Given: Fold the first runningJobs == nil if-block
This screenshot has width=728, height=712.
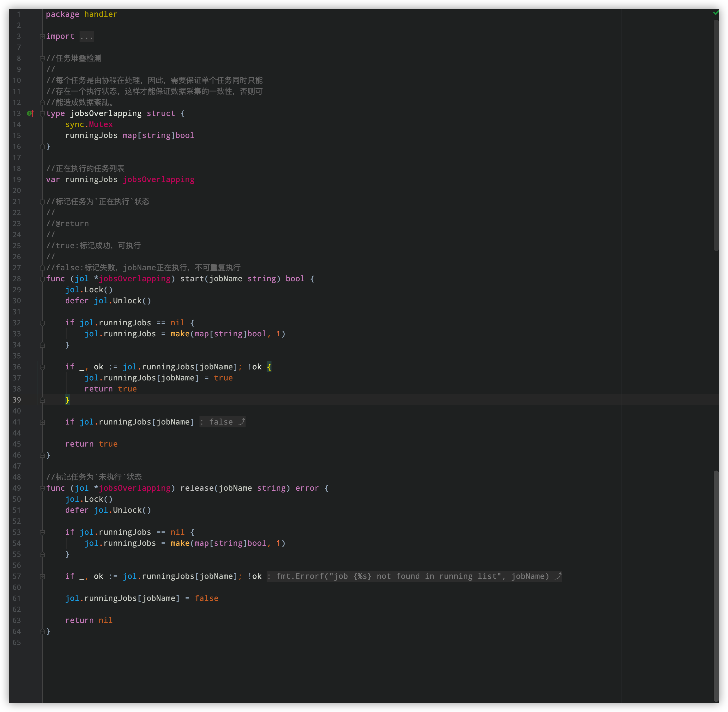Looking at the screenshot, I should click(x=42, y=323).
